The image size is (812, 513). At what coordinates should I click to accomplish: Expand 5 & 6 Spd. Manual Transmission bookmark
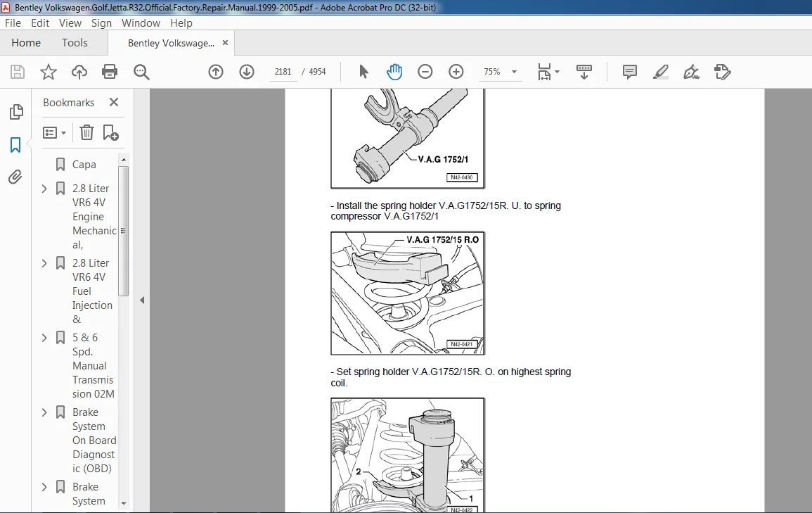[x=44, y=338]
